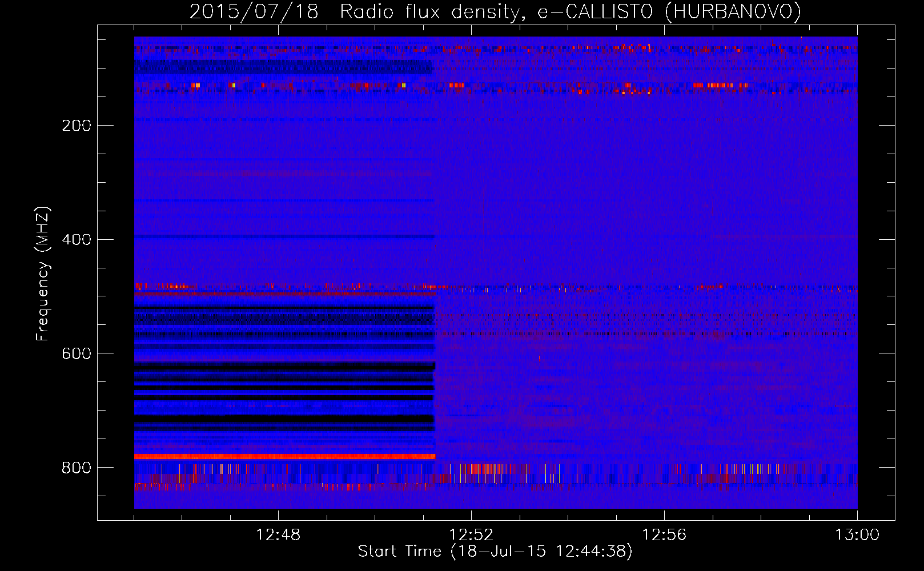Click the Frequency (MHZ) axis label
The width and height of the screenshot is (924, 571).
click(43, 274)
